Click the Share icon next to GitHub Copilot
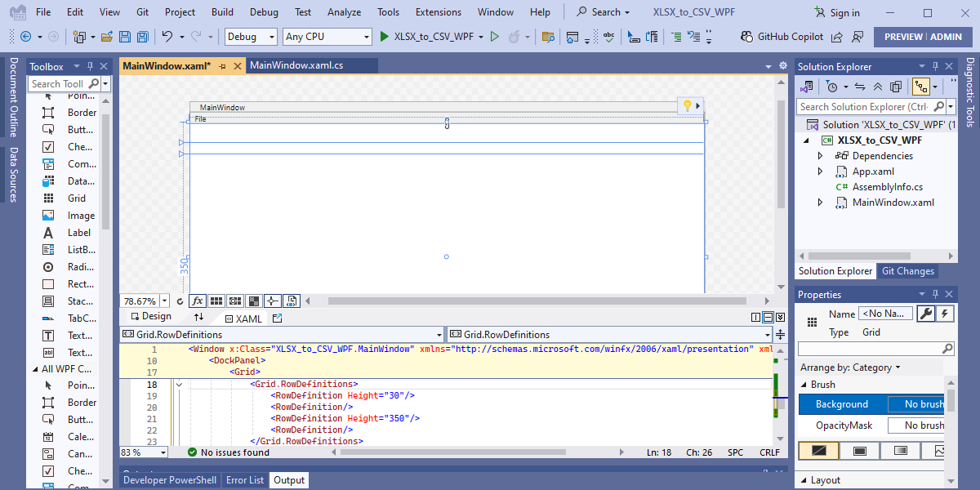980x490 pixels. point(839,37)
